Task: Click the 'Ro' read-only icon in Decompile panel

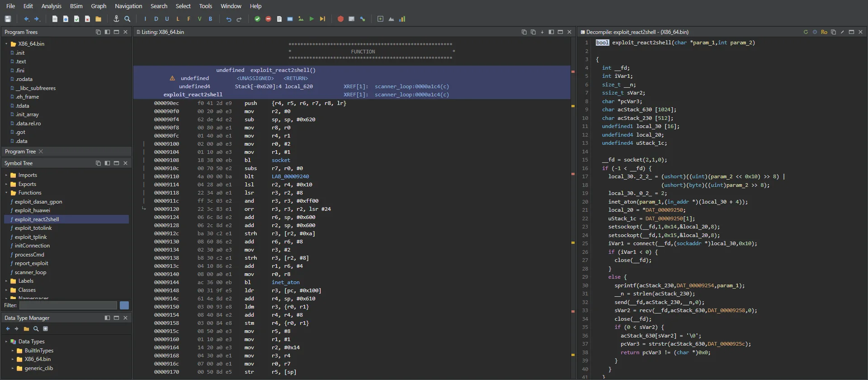Action: click(824, 32)
